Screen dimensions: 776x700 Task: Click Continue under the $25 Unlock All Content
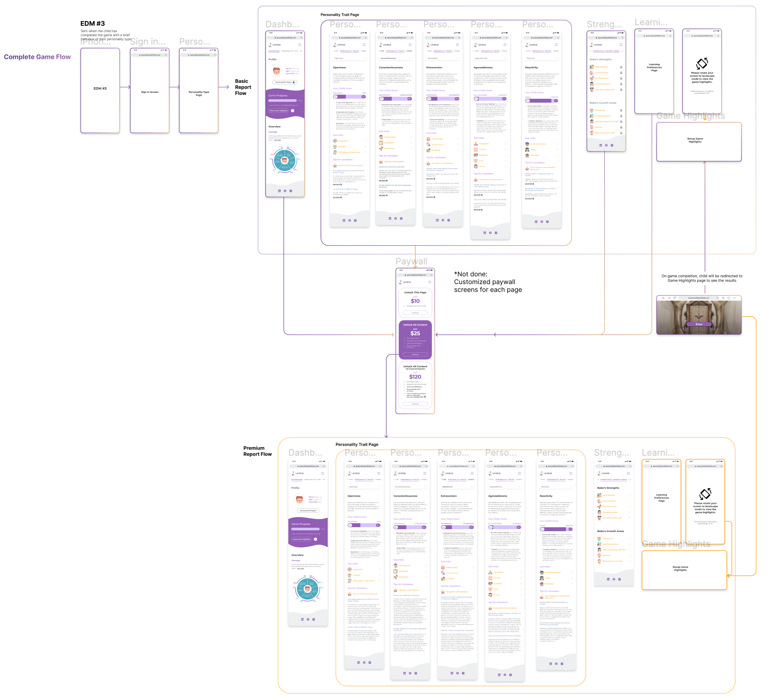(x=415, y=354)
